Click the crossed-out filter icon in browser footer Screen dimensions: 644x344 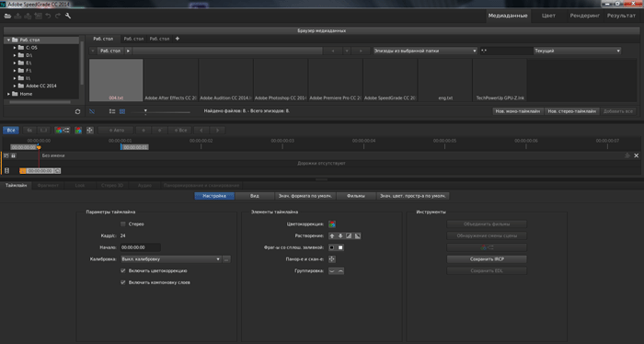pyautogui.click(x=92, y=111)
